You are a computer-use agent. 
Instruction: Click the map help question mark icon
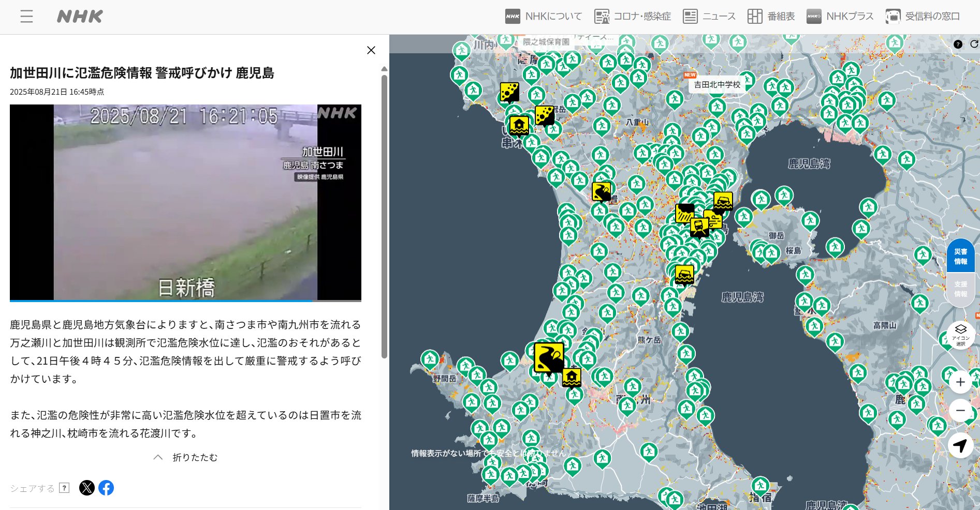(957, 44)
